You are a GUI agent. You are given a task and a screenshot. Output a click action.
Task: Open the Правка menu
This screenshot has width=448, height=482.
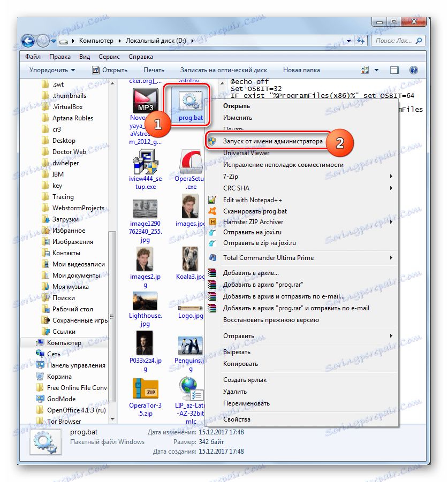click(x=59, y=57)
